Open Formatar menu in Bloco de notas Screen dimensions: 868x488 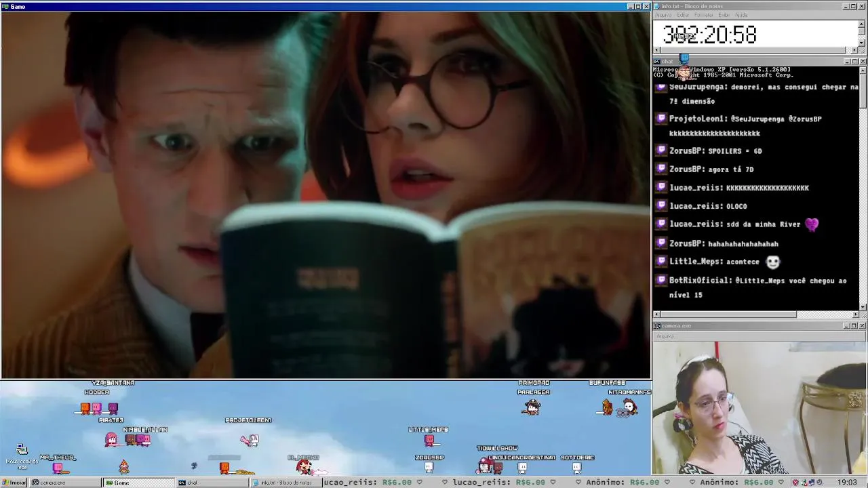point(704,15)
